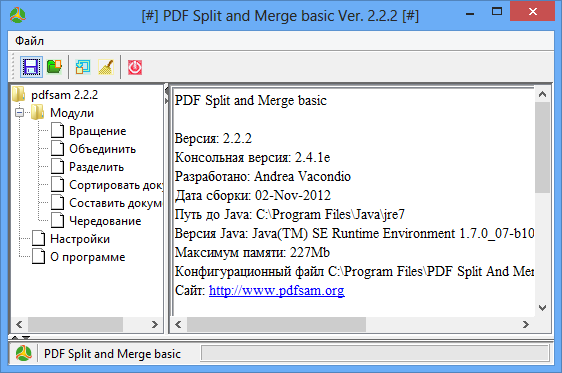Image resolution: width=562 pixels, height=373 pixels.
Task: Select the Разделить module
Action: [x=96, y=167]
